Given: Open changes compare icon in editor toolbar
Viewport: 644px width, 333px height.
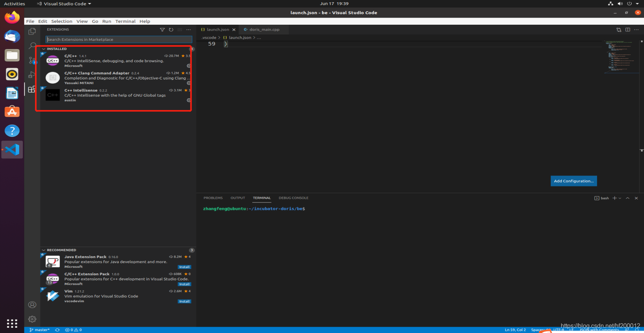Looking at the screenshot, I should click(619, 30).
